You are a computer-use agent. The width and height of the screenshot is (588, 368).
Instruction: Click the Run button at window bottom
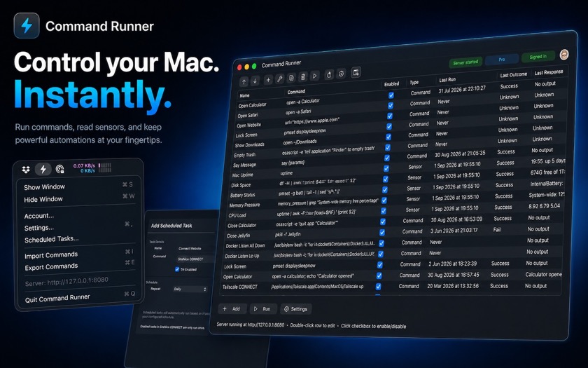coord(263,308)
